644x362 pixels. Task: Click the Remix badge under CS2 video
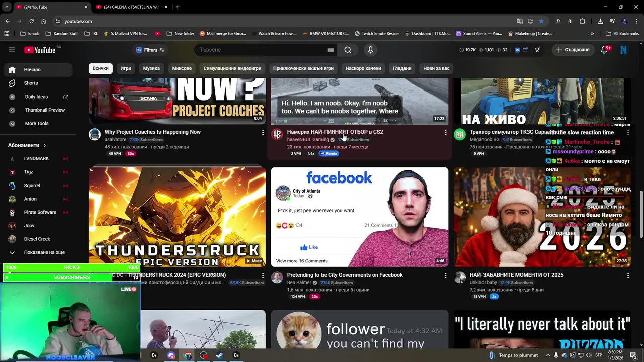point(329,153)
